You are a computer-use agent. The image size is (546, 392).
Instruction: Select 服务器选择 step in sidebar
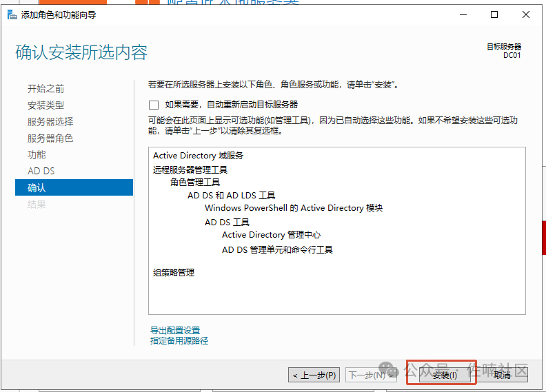(50, 122)
